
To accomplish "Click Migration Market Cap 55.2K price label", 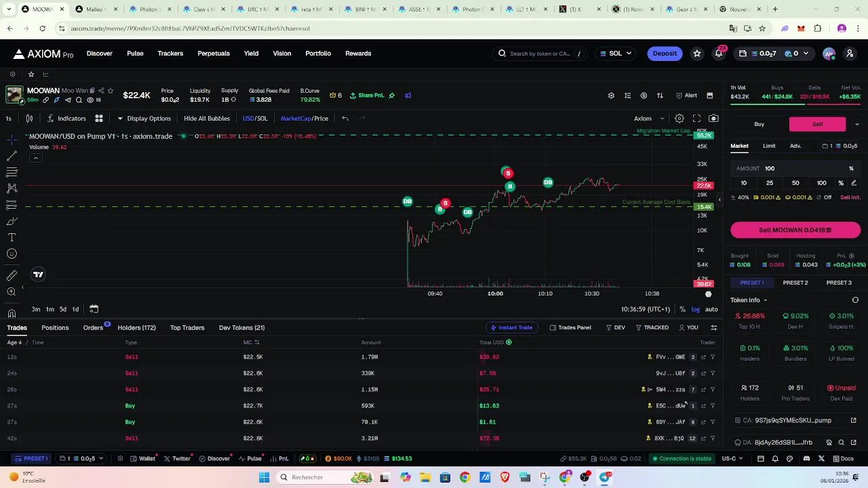I will [704, 136].
